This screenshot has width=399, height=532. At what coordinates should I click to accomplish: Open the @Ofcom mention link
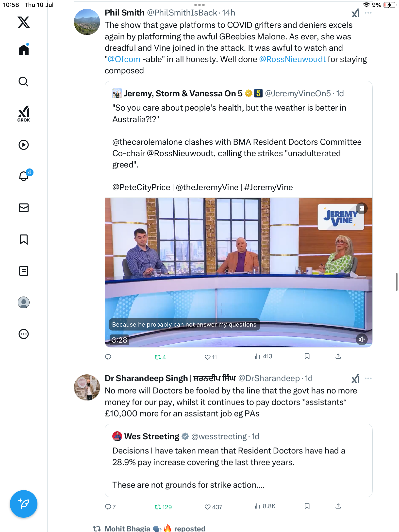(x=124, y=59)
